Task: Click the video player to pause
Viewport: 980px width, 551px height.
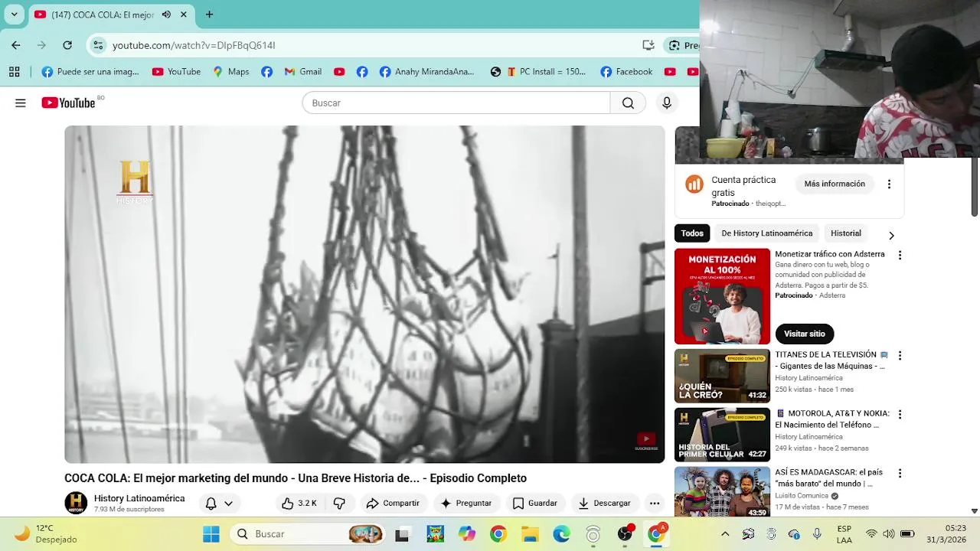Action: pyautogui.click(x=364, y=295)
